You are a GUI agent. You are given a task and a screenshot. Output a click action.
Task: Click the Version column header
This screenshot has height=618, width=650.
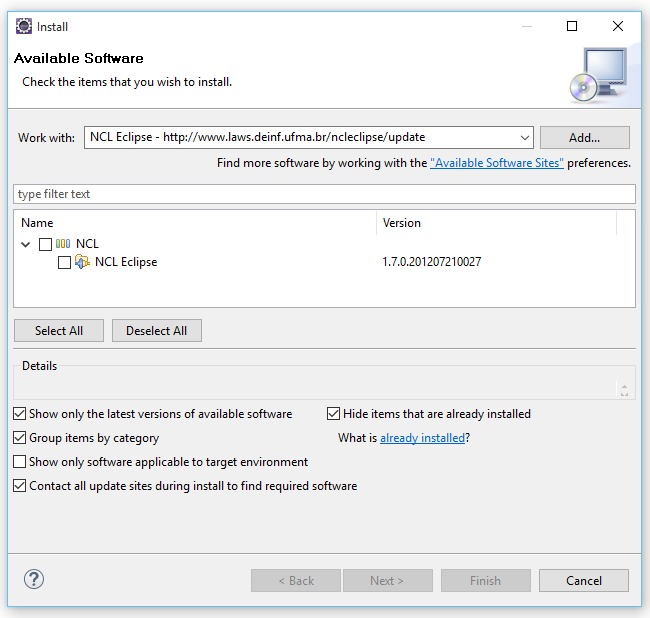click(x=497, y=223)
